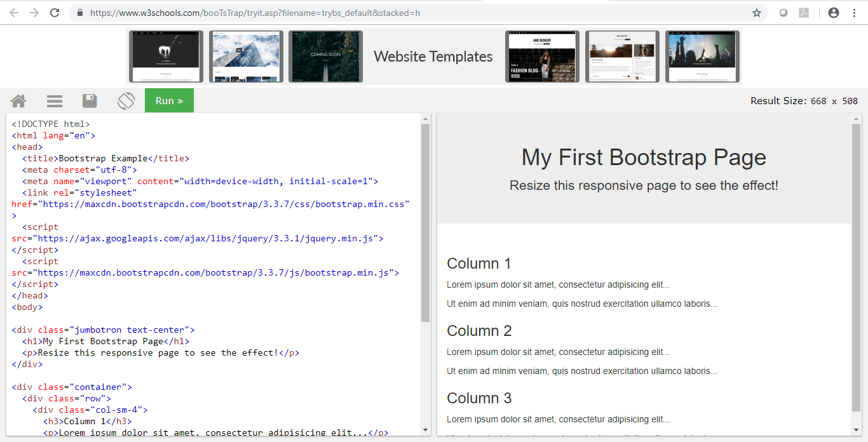Click the code editor down scroll arrow
868x442 pixels.
(425, 430)
